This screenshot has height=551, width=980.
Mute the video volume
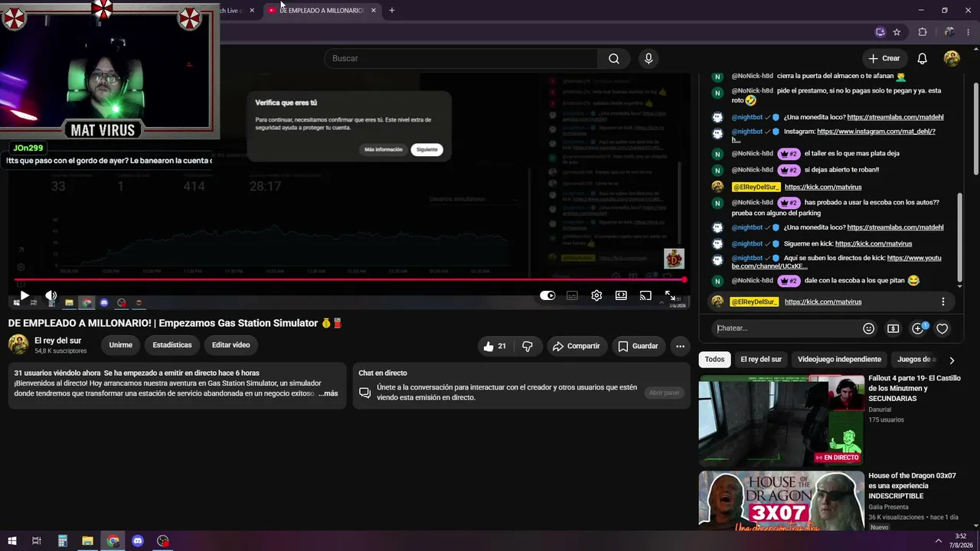(x=51, y=295)
